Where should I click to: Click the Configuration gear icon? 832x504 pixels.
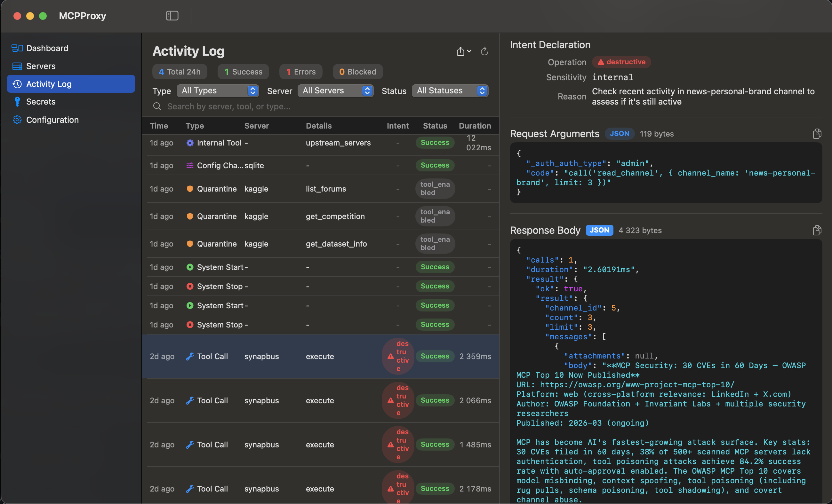(x=17, y=120)
